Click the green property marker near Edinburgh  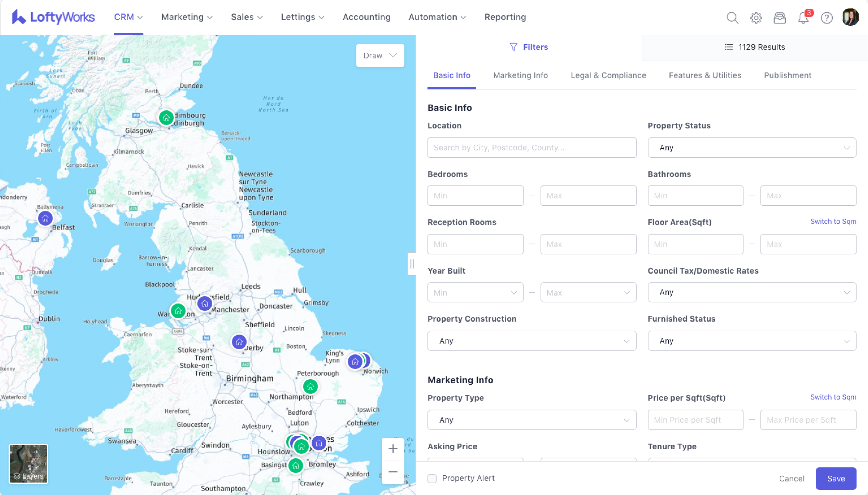pos(166,118)
